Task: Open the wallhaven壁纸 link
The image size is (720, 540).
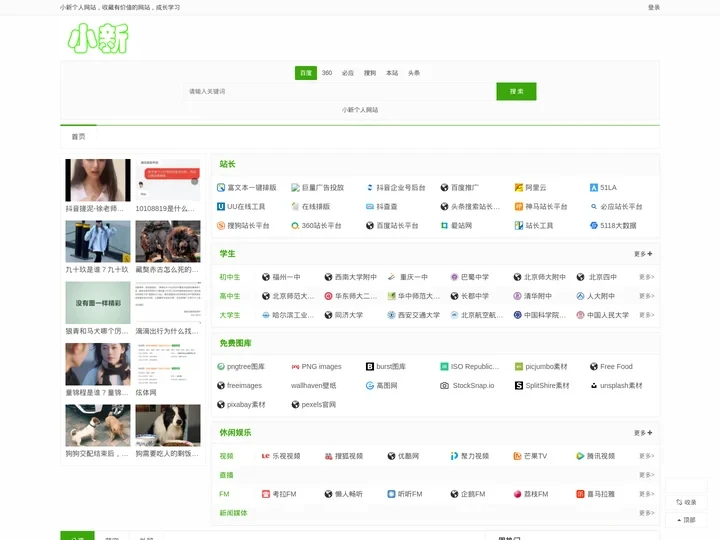Action: pyautogui.click(x=314, y=386)
